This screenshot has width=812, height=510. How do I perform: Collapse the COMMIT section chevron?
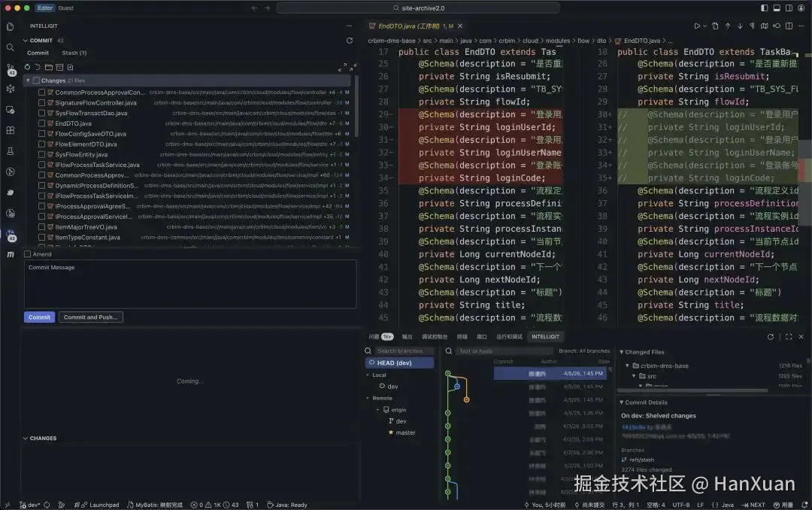click(x=26, y=41)
